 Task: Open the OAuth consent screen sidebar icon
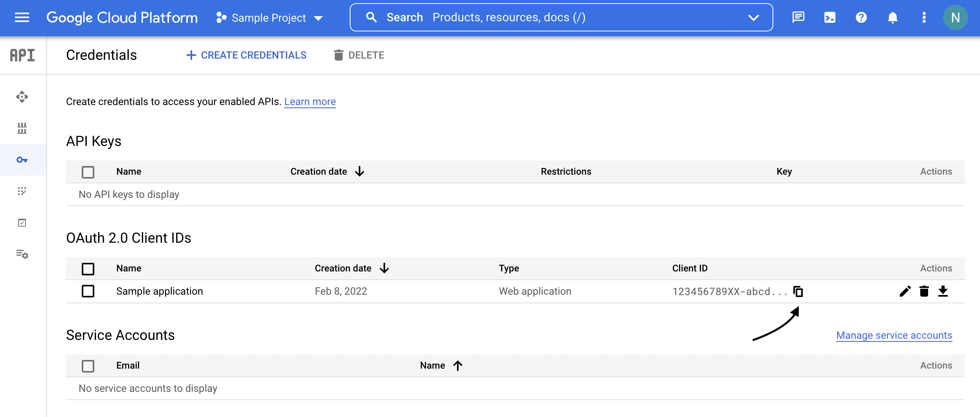22,191
